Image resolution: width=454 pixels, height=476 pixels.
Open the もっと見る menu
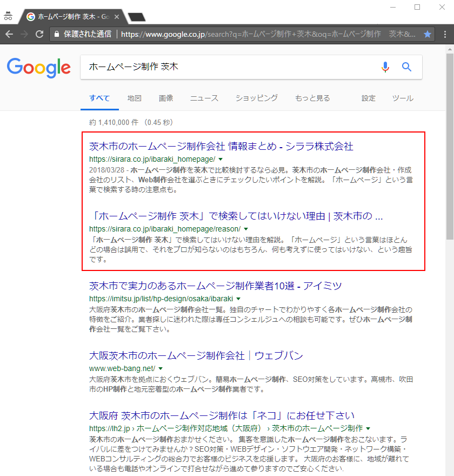click(312, 98)
